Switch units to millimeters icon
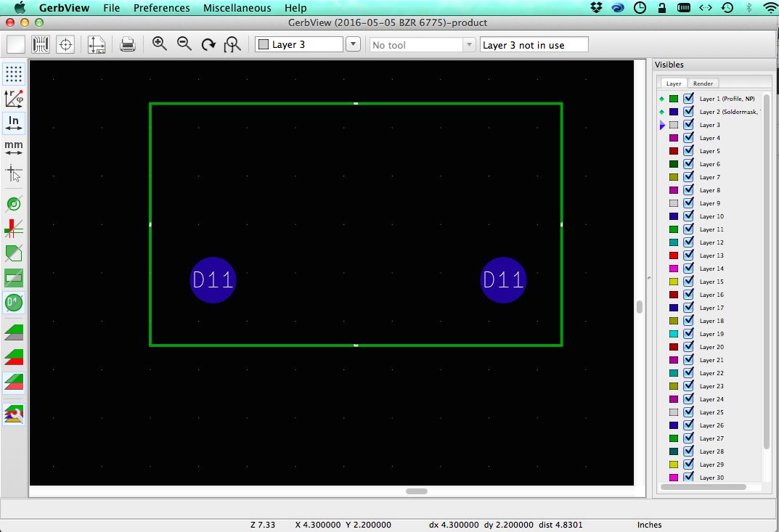The height and width of the screenshot is (532, 779). (14, 148)
